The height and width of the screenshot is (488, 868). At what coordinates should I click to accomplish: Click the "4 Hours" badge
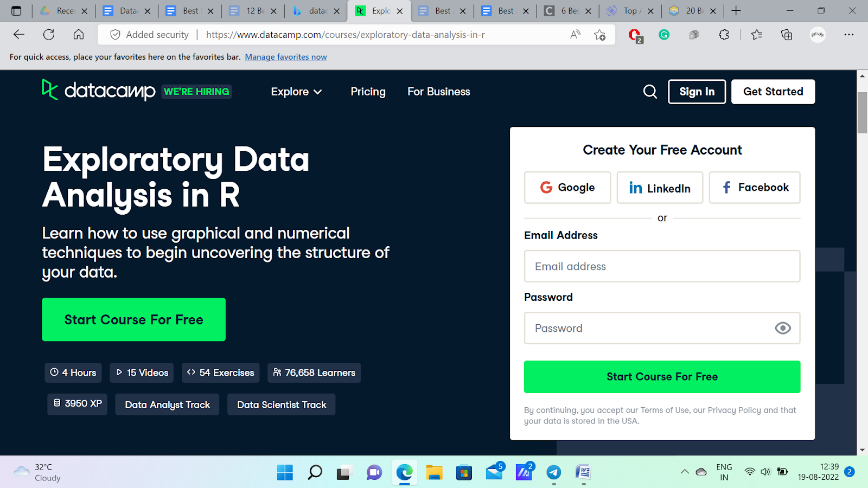[x=73, y=373]
